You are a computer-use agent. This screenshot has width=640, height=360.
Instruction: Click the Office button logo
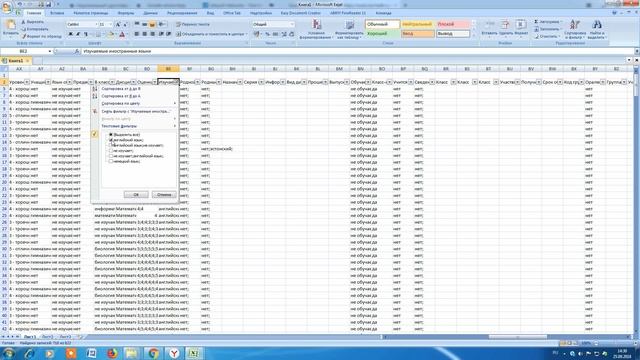point(7,8)
